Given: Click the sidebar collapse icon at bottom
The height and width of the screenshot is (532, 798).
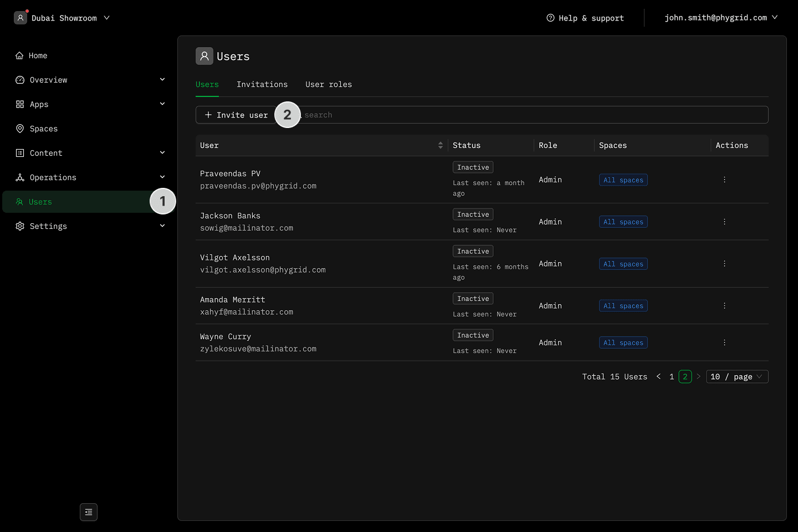Looking at the screenshot, I should click(x=89, y=512).
